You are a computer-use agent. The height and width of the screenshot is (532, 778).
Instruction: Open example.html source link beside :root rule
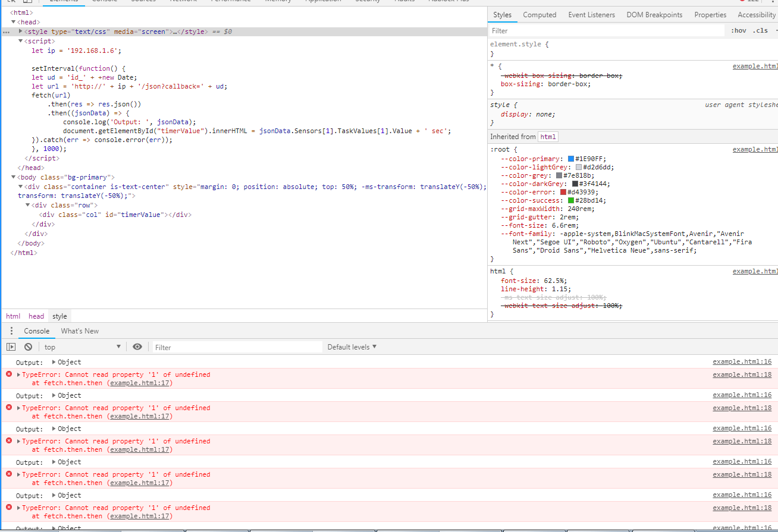[755, 150]
